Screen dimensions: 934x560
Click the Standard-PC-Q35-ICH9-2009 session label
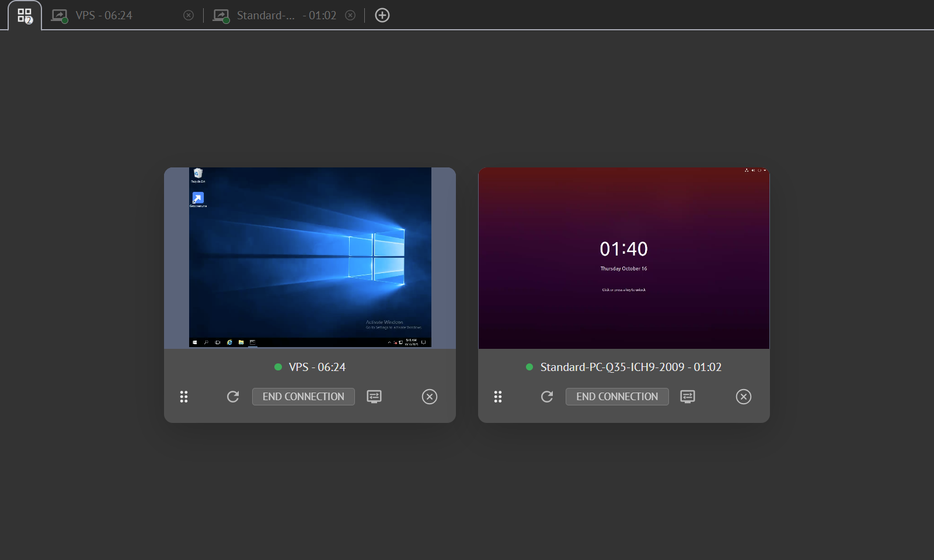click(630, 367)
